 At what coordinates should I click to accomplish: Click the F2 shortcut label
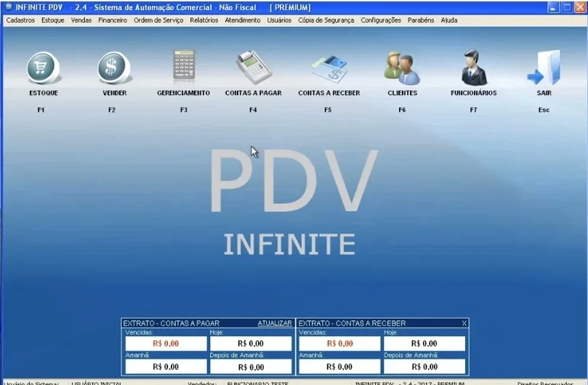pos(112,110)
